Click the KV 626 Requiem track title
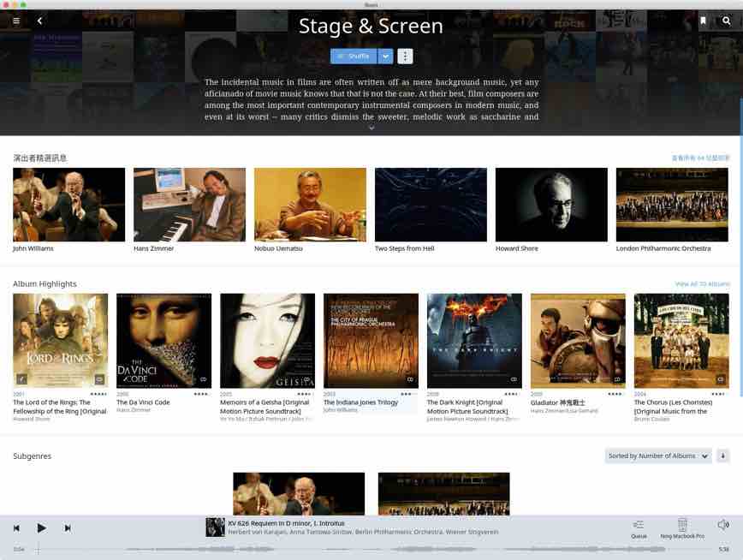Viewport: 743px width, 560px height. (286, 523)
